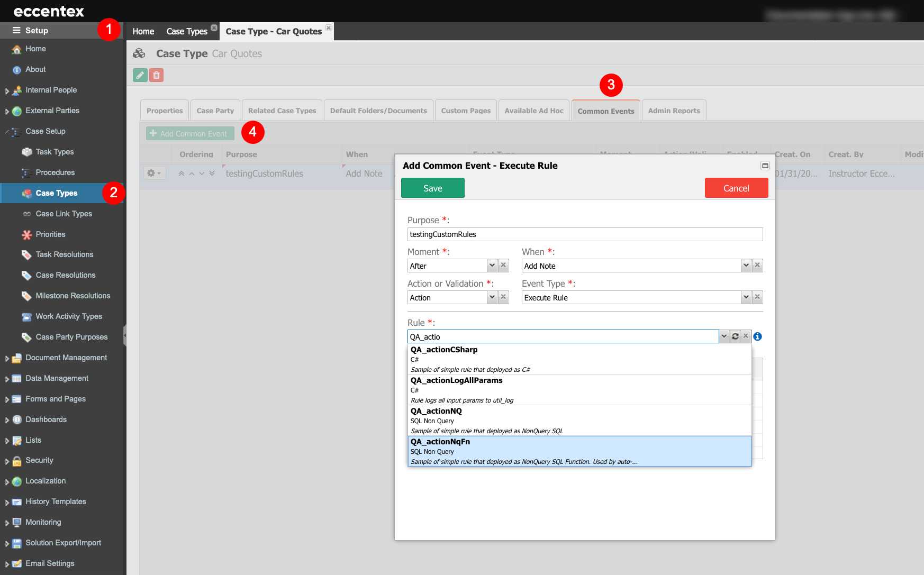The height and width of the screenshot is (575, 924).
Task: Click the blue info icon beside Rule
Action: (x=757, y=336)
